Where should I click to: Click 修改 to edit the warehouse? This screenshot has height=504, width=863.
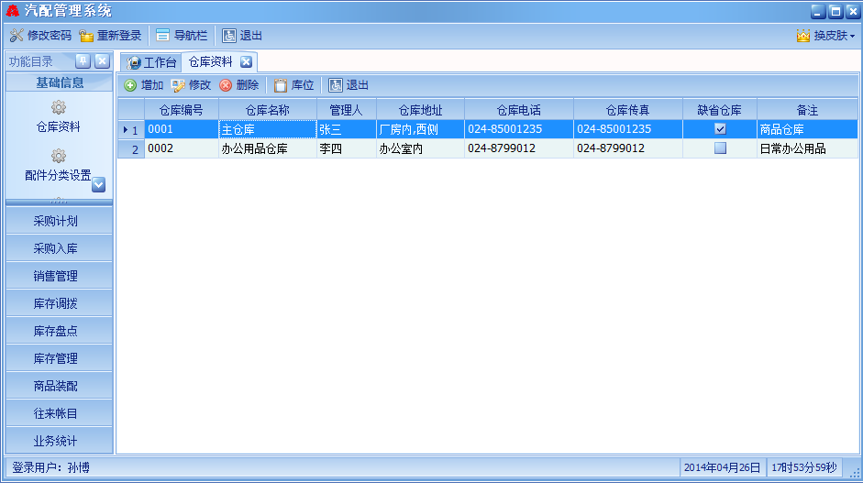coord(191,85)
